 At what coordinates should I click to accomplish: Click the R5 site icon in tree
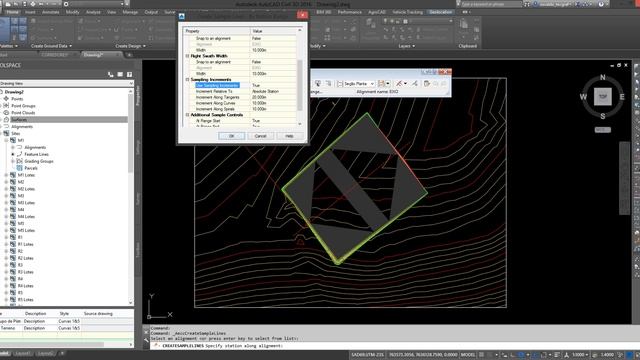coord(13,293)
